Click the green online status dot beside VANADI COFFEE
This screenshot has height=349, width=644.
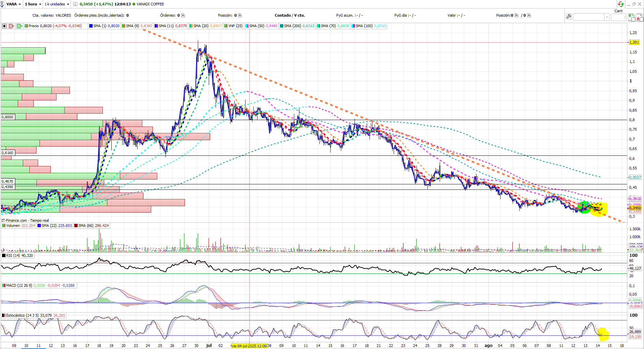tap(133, 4)
